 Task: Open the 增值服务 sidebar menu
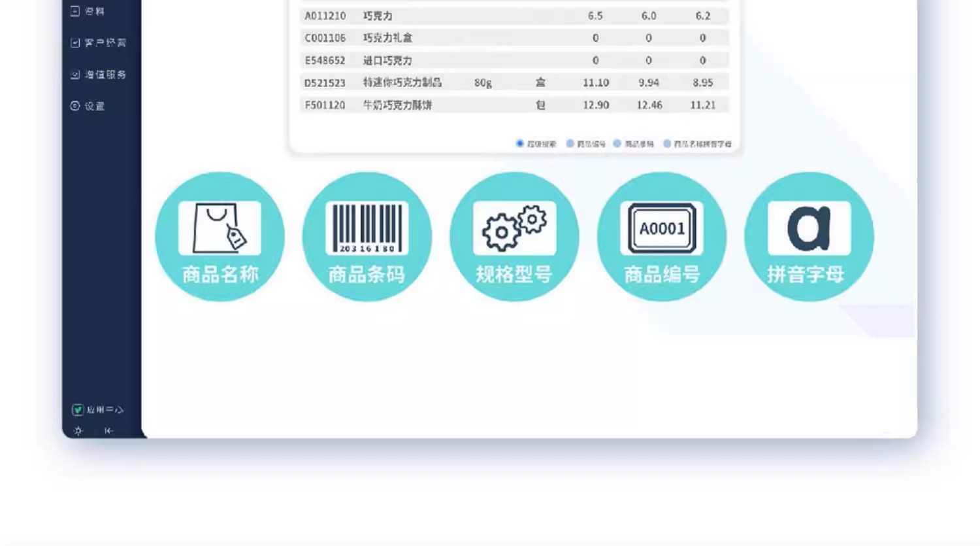click(98, 75)
